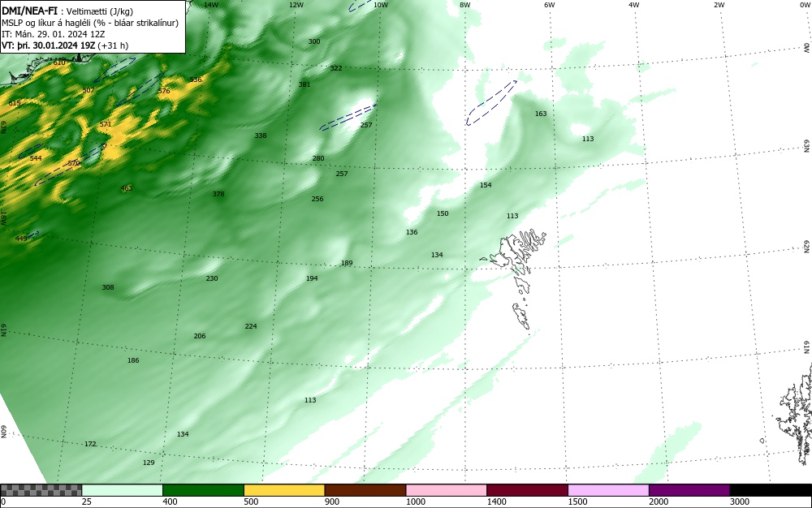The height and width of the screenshot is (508, 812).
Task: Click the CAPE value '300' on the map
Action: click(x=313, y=41)
